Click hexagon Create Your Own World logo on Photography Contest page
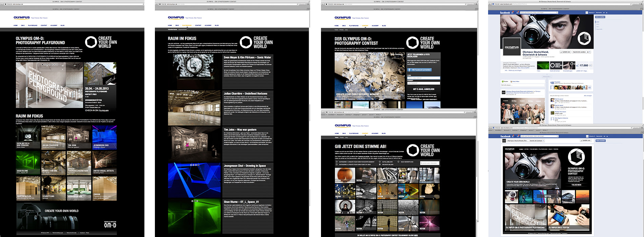Viewport: 644px width, 237px height. point(412,43)
